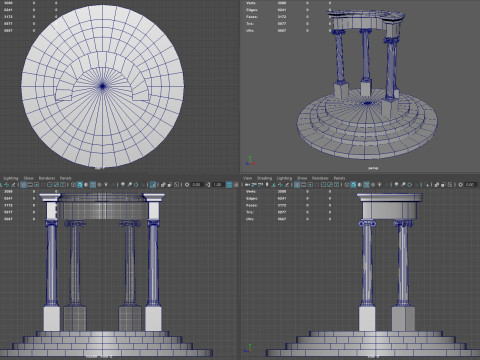Click grease pencil icon in front view toolbar

coord(13,185)
